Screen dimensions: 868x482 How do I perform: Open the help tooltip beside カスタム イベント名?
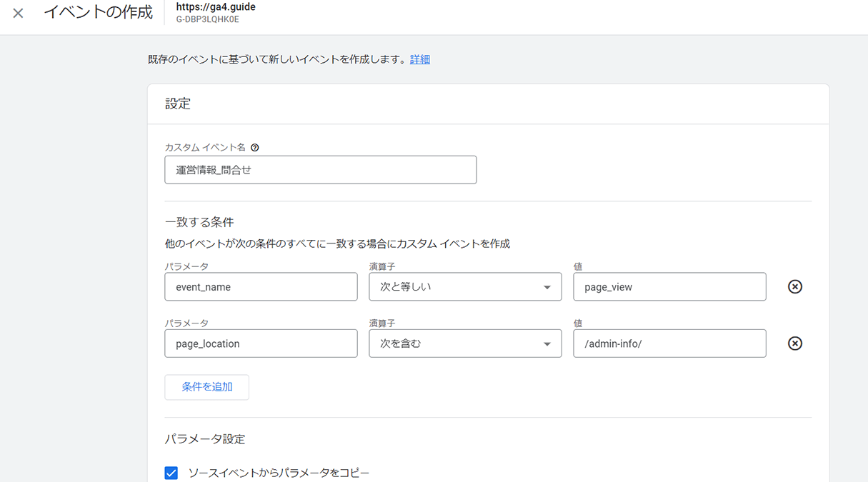pos(255,147)
